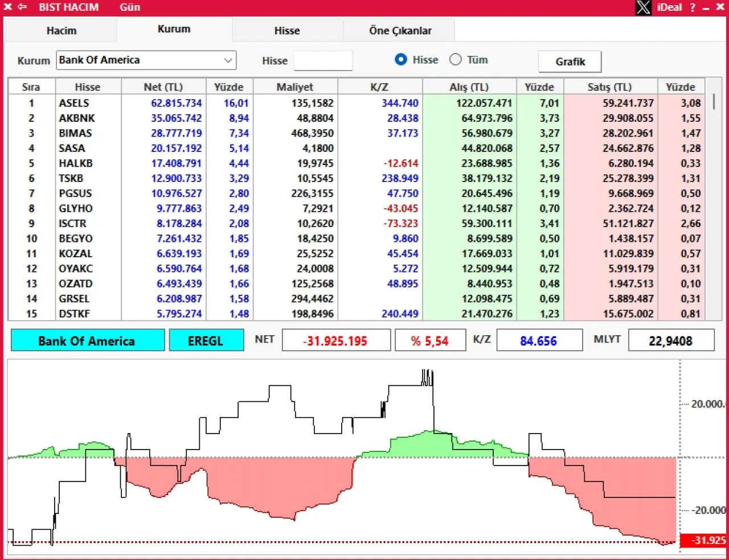Screen dimensions: 729x560
Task: Switch to the Kurum tab
Action: pos(174,29)
